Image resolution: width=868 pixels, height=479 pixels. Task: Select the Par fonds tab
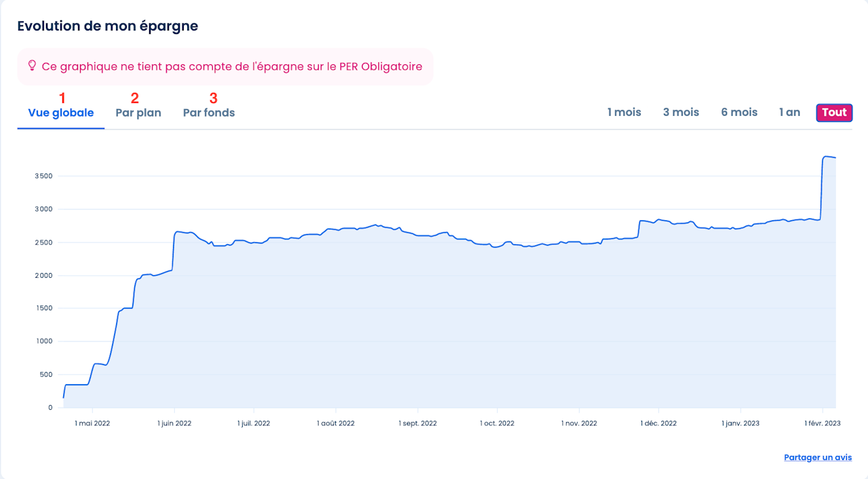coord(209,113)
